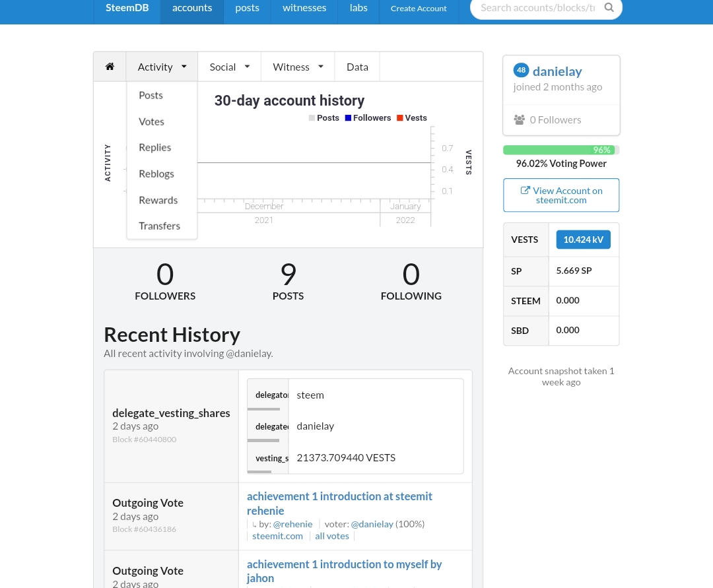
Task: Click the search magnifier icon
Action: point(609,7)
